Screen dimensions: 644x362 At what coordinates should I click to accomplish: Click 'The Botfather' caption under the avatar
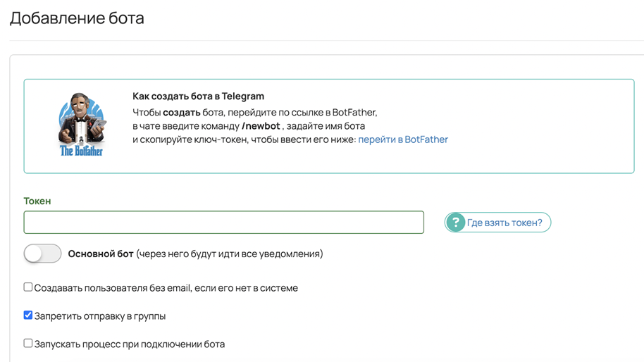(x=81, y=151)
